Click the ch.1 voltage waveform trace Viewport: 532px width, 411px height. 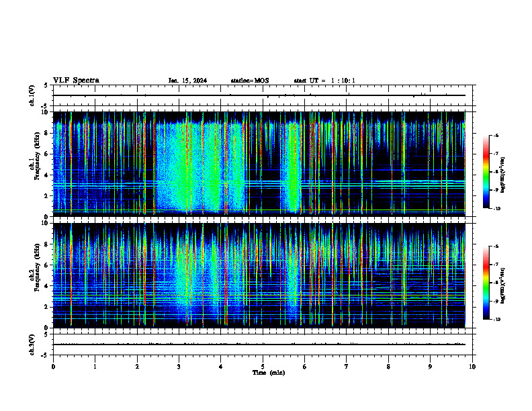pyautogui.click(x=259, y=95)
